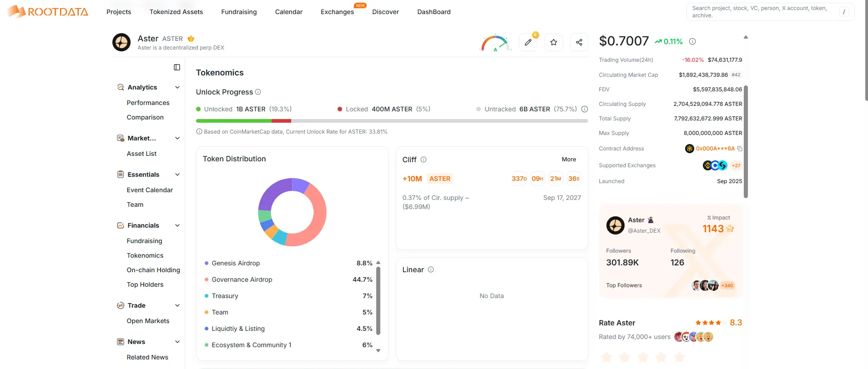Click the search input field

tap(770, 12)
